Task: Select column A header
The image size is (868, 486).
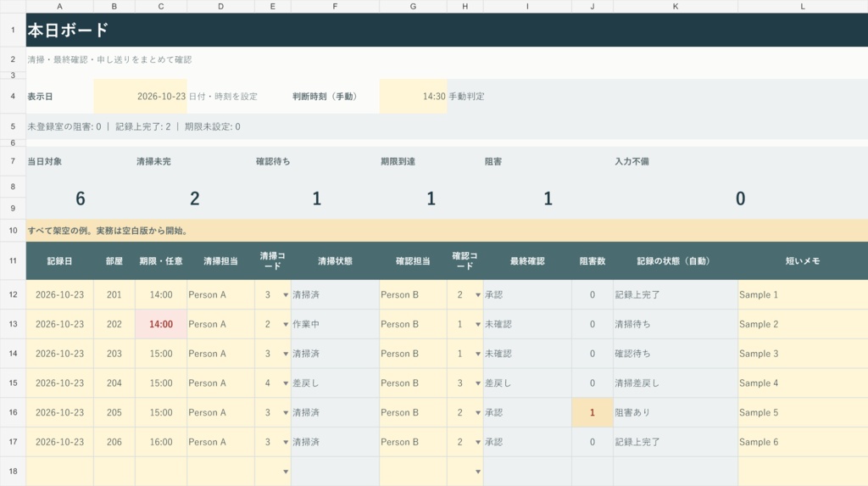Action: pos(60,6)
